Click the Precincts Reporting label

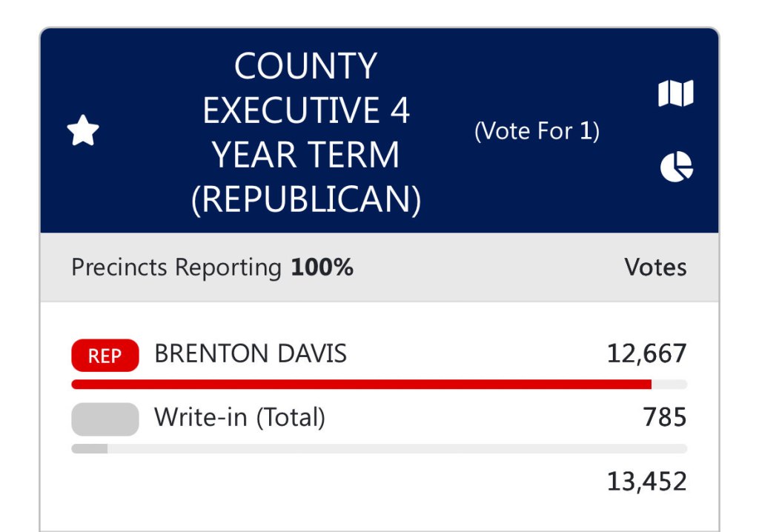click(x=176, y=267)
